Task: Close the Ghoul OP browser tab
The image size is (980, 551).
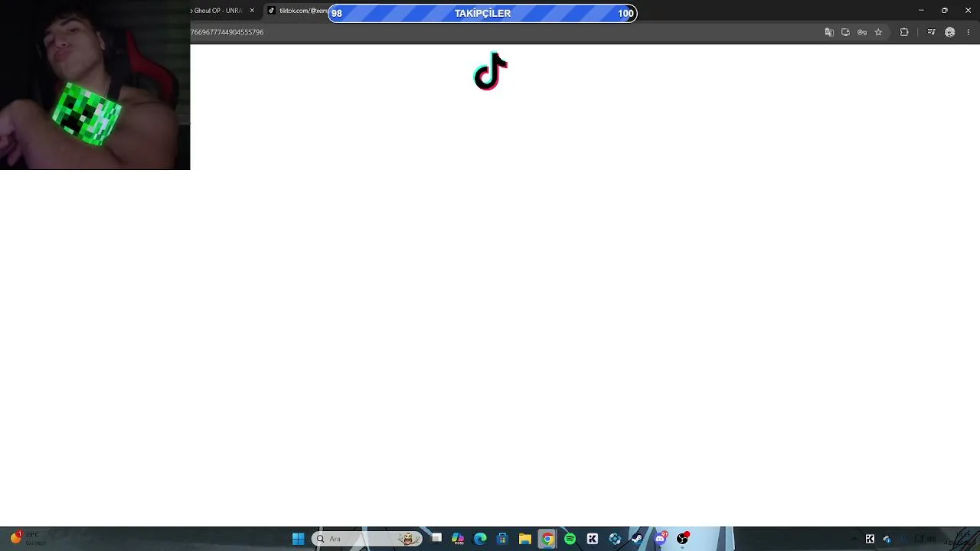Action: 252,11
